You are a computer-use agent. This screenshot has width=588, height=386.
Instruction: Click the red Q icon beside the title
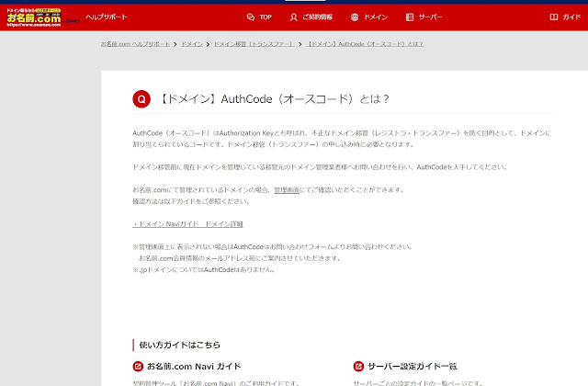(x=141, y=99)
